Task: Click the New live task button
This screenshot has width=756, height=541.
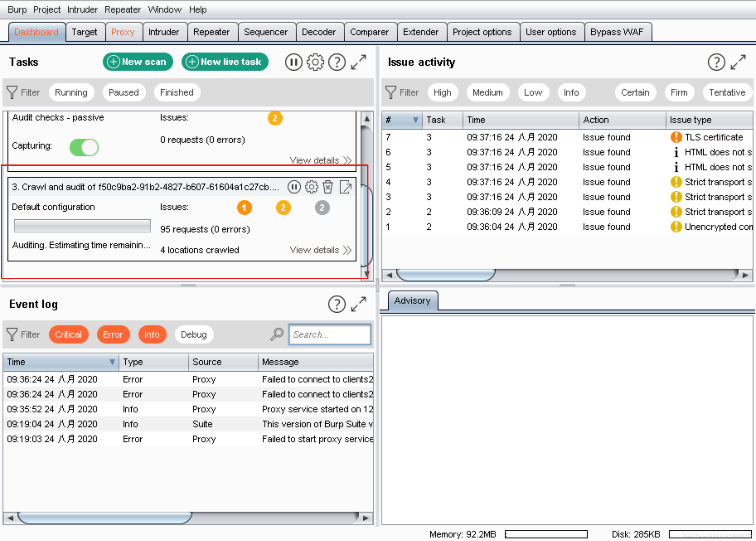Action: (x=225, y=62)
